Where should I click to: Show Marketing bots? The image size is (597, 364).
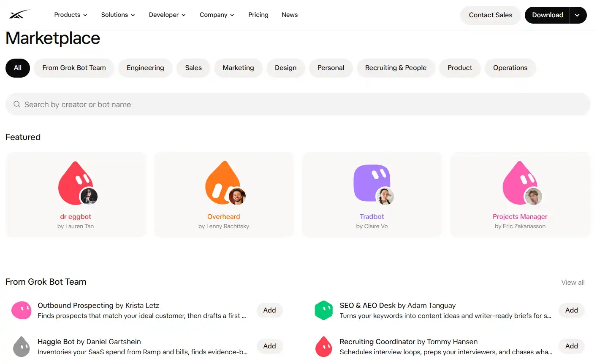[x=239, y=68]
